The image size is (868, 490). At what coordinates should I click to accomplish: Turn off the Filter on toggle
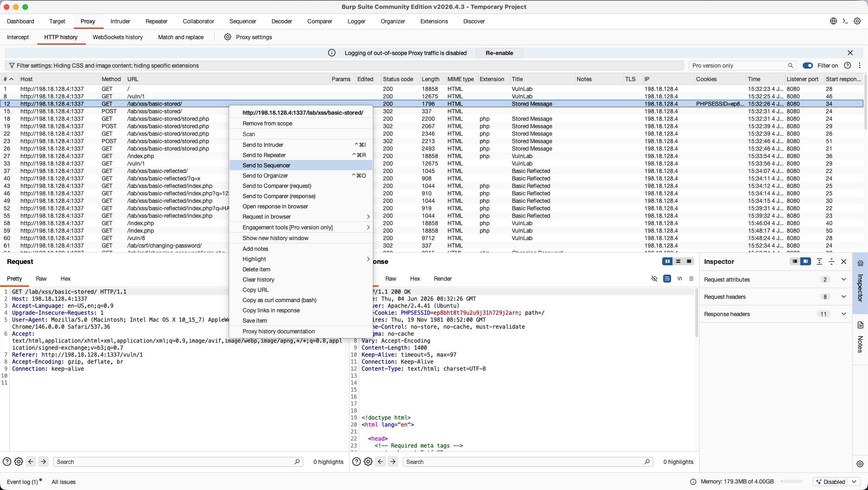[x=808, y=66]
